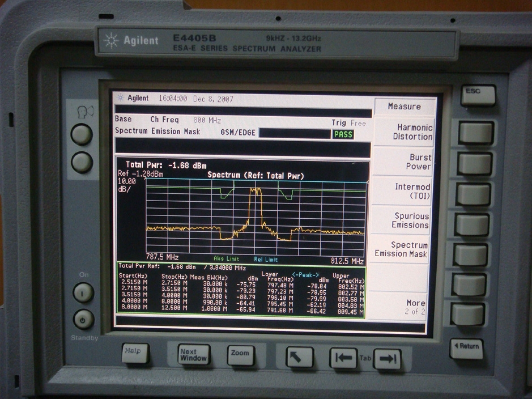Viewport: 532px width, 399px height.
Task: Tap the Tab right arrow key
Action: (388, 359)
